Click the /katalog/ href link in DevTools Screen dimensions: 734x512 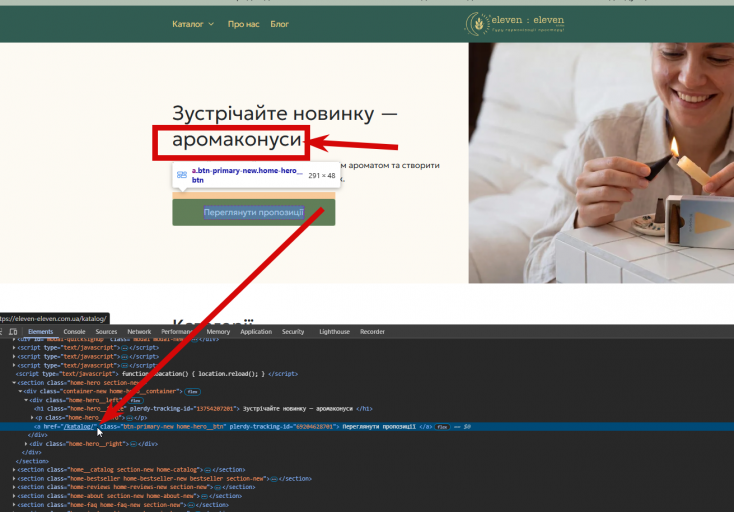[x=80, y=427]
